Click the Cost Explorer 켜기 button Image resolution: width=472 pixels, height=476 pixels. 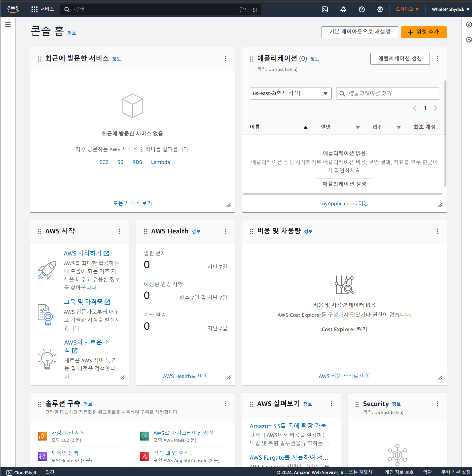coord(344,329)
